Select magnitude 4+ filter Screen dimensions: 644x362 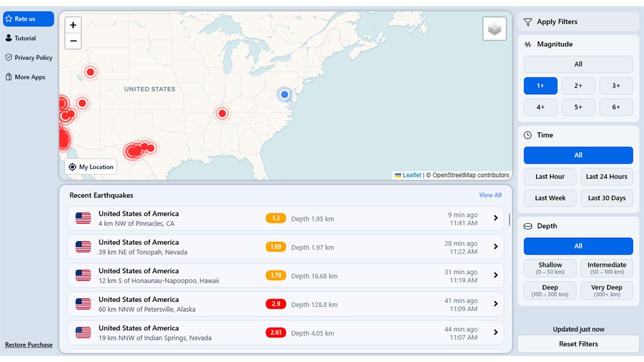(x=540, y=107)
